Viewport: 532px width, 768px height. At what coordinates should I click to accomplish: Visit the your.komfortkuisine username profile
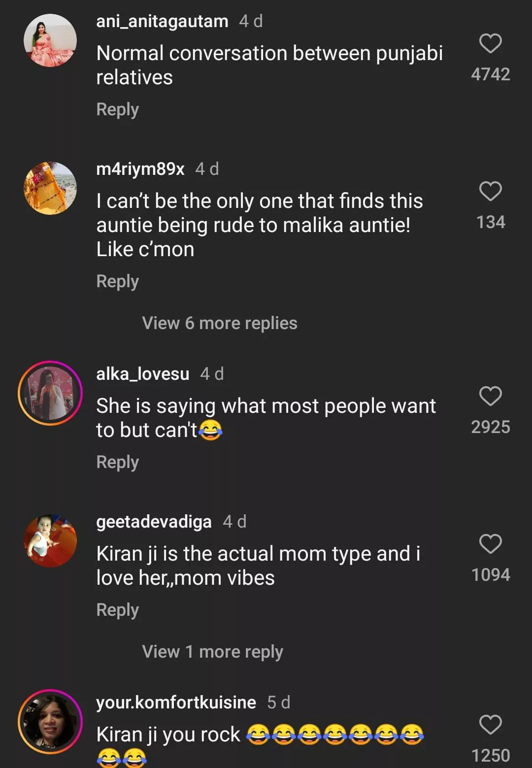(176, 702)
